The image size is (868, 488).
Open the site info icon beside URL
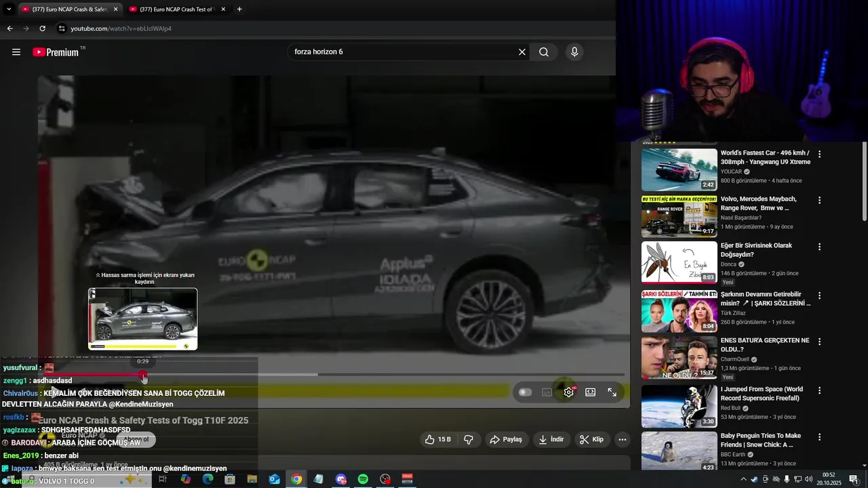(x=62, y=28)
